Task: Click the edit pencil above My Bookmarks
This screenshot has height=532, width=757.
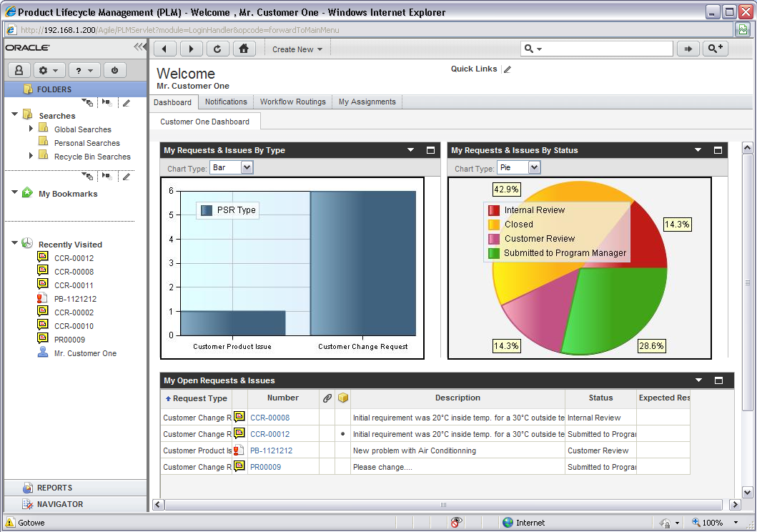Action: (x=127, y=177)
